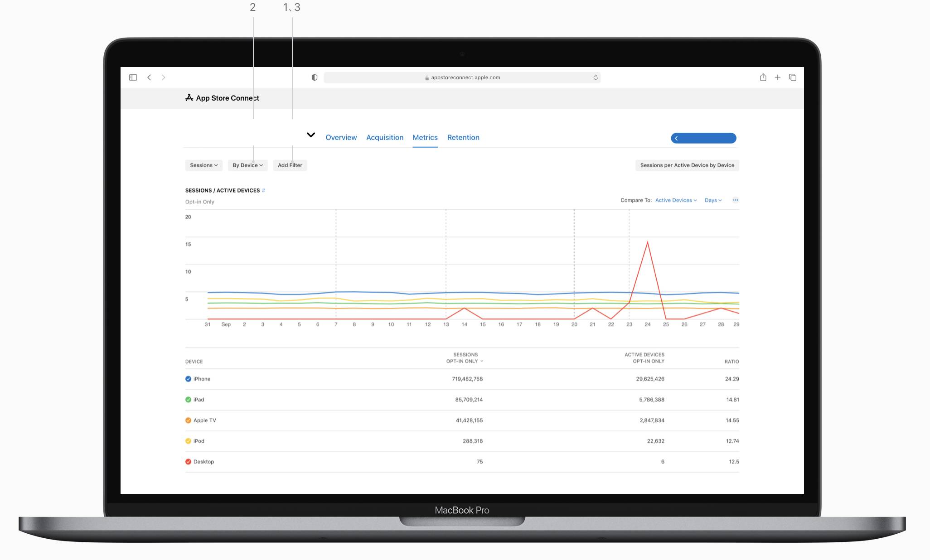Show the tab overview icon

pos(793,77)
